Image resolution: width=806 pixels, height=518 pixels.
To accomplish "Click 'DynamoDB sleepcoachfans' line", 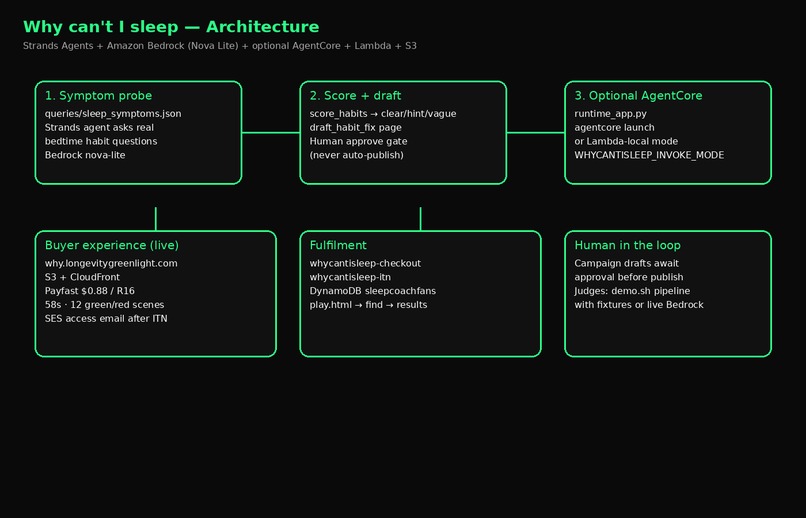I will (x=373, y=291).
